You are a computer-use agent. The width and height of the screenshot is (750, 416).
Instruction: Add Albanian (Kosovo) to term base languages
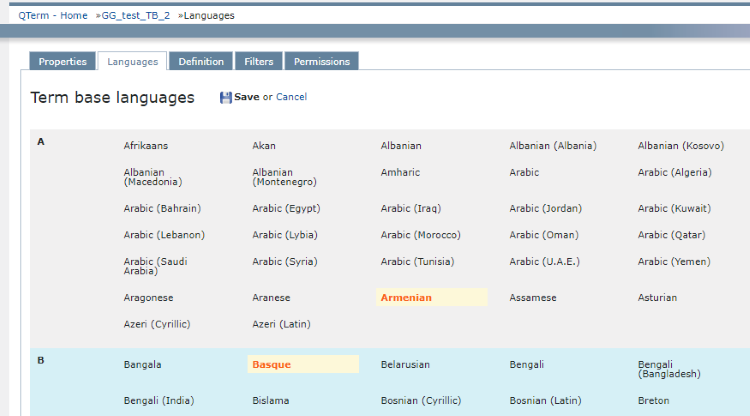679,146
